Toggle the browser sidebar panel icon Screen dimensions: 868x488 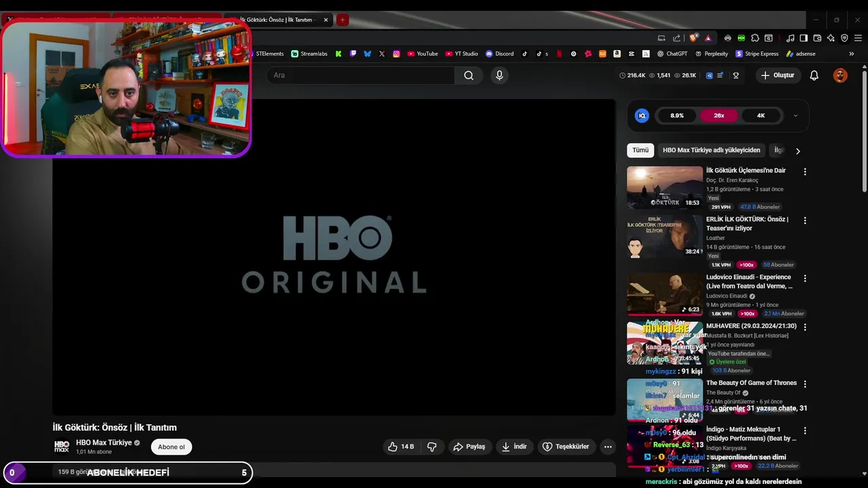[x=804, y=38]
